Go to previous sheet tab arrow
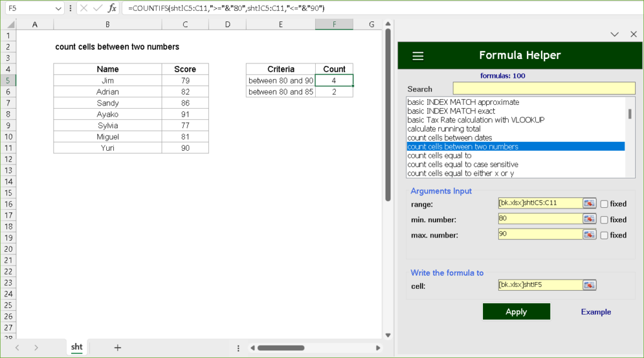 point(17,348)
